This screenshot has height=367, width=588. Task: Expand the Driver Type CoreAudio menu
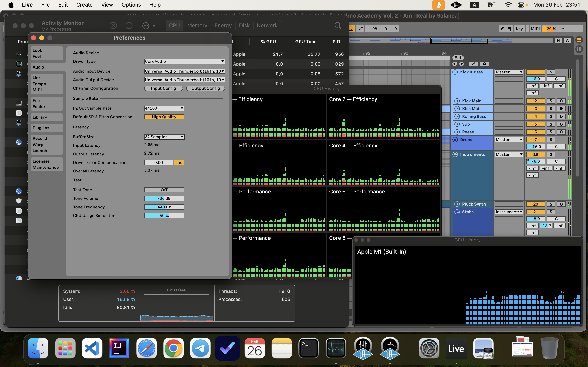point(184,61)
